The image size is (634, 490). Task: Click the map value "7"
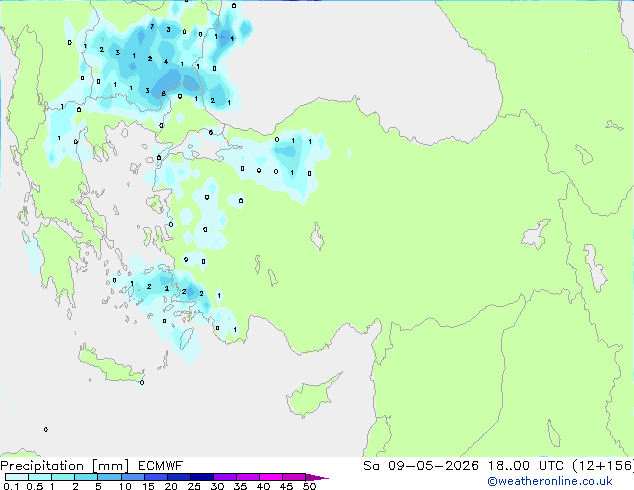point(152,27)
